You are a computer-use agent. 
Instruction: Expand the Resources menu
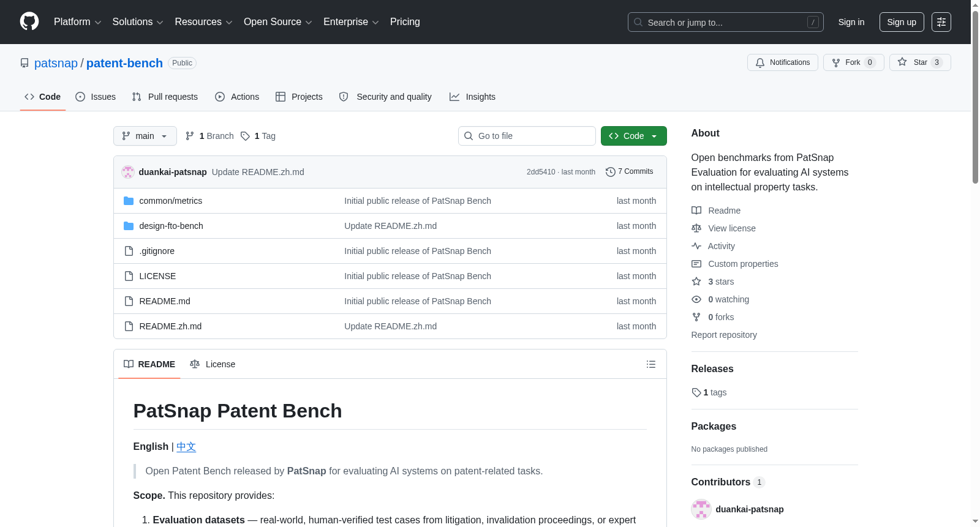(x=203, y=22)
